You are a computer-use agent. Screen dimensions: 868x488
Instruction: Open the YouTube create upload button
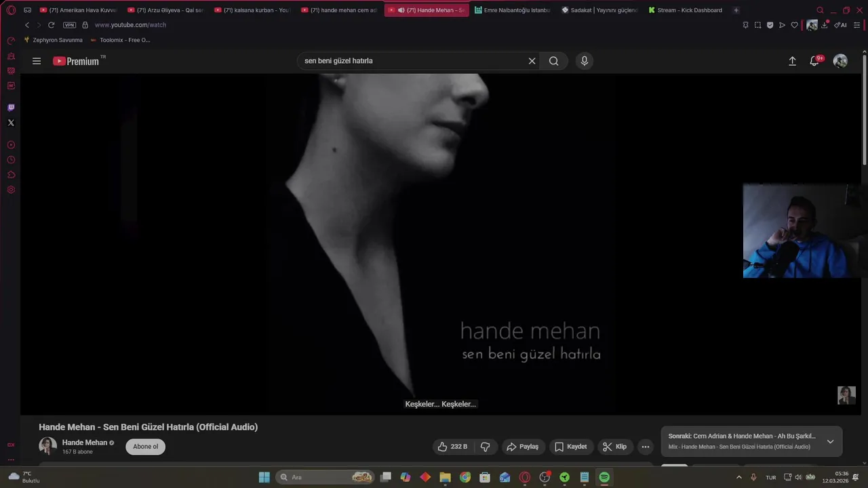(792, 61)
